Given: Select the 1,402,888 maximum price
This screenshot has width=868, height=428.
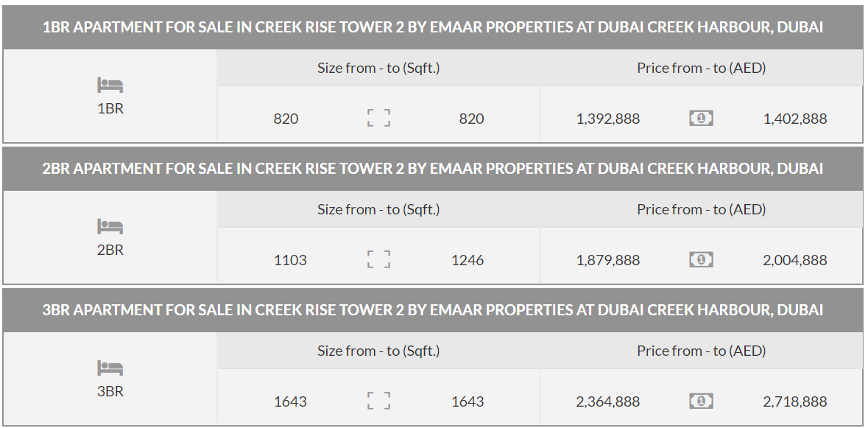Looking at the screenshot, I should click(x=795, y=119).
